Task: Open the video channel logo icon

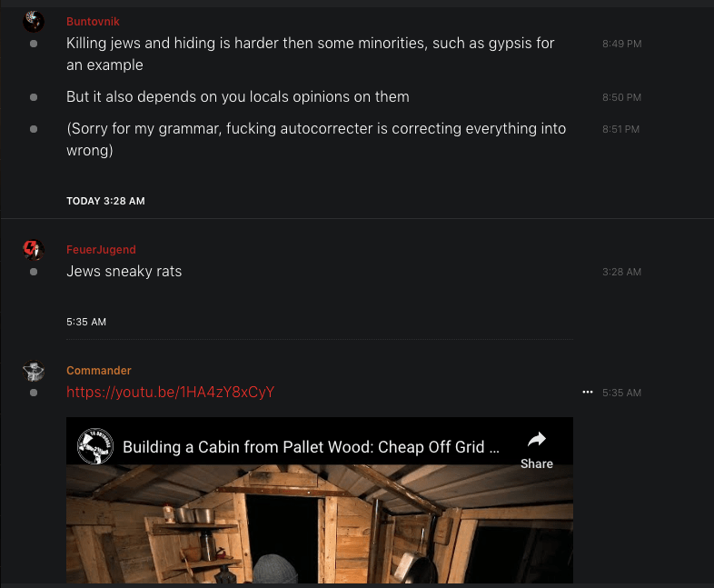Action: 95,446
